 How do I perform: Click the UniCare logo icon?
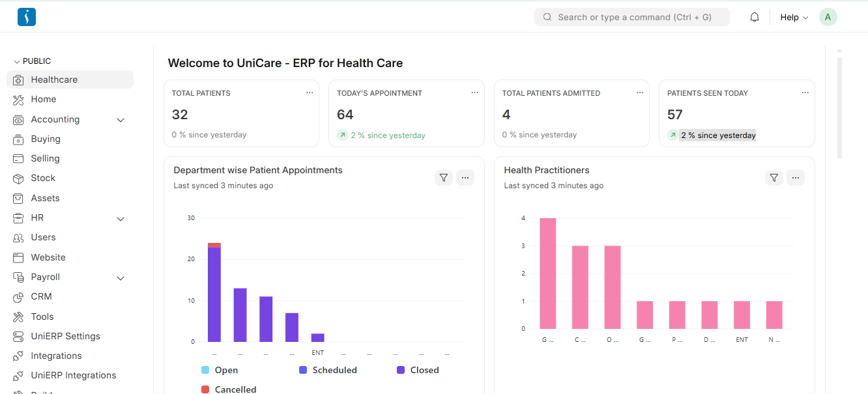tap(27, 17)
